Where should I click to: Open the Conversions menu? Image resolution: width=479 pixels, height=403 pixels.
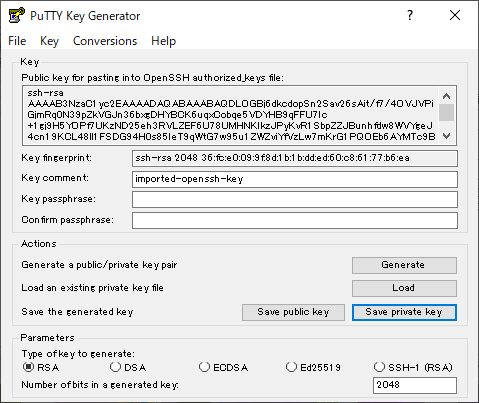point(105,41)
